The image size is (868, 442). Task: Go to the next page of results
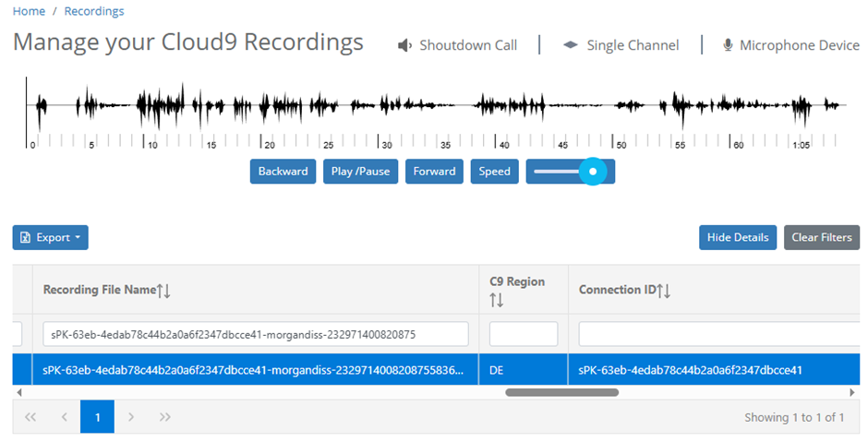(131, 417)
